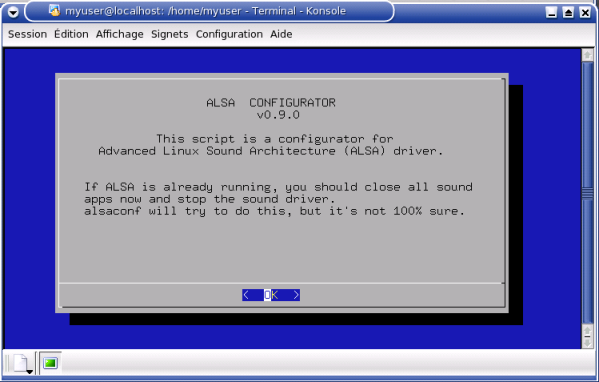Open the Configuration menu

[229, 34]
